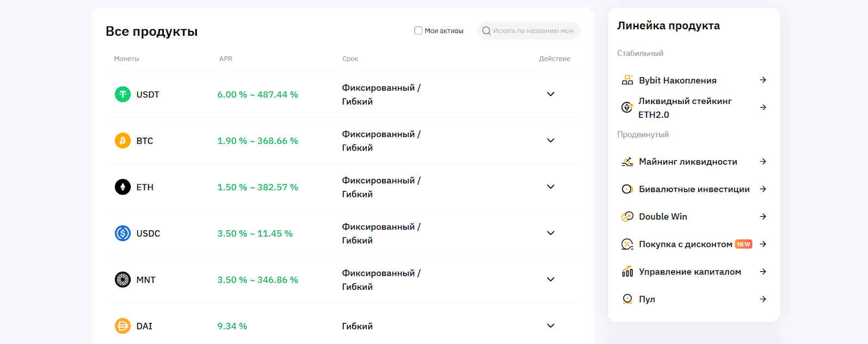Open Покупка с дисконтом
The height and width of the screenshot is (344, 868).
tap(685, 244)
